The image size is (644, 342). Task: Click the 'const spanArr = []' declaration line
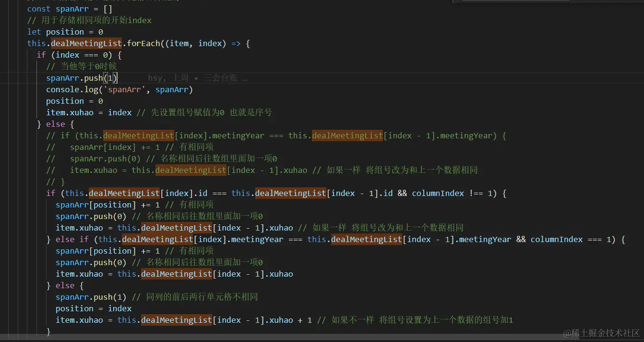(x=69, y=9)
